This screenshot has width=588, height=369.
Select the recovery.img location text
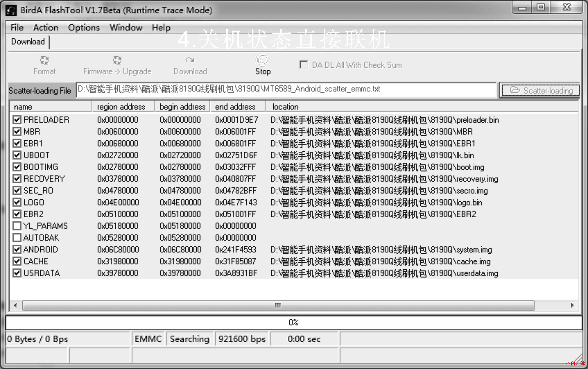point(384,179)
